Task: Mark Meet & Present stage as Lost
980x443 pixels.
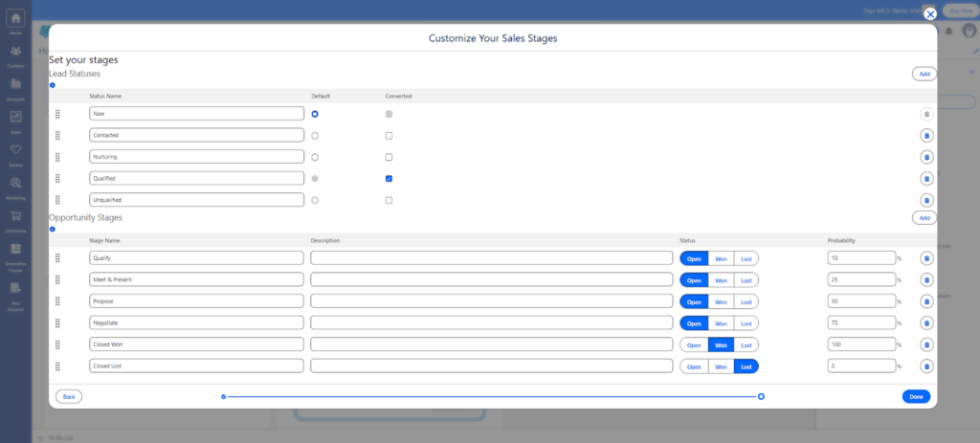Action: click(x=746, y=280)
